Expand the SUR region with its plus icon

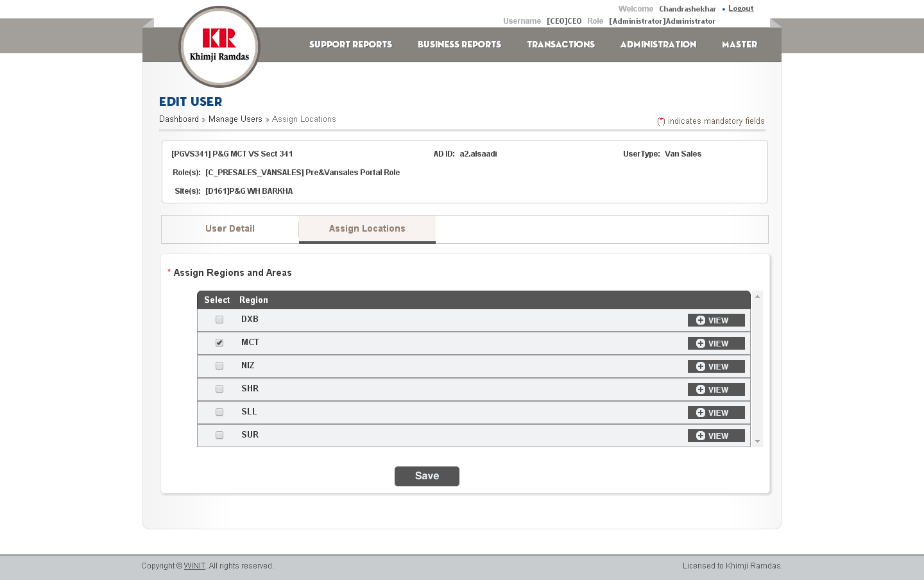click(x=701, y=436)
